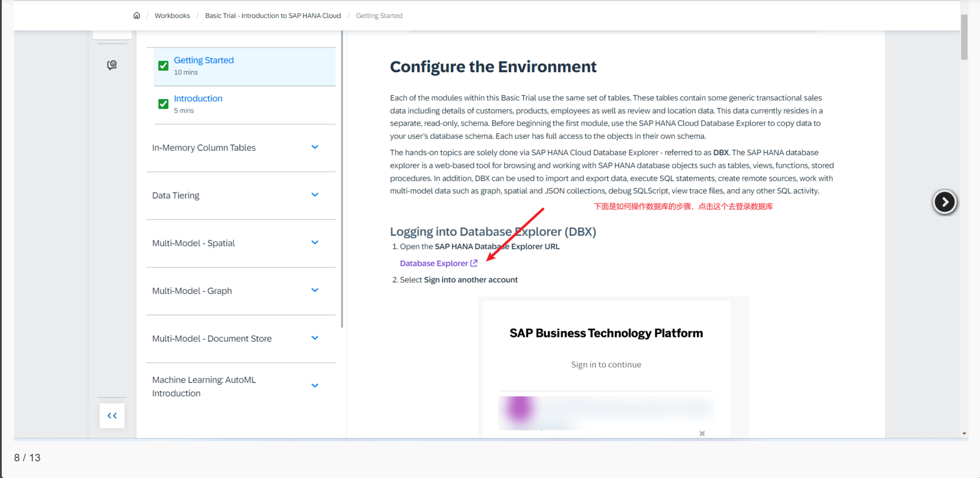Expand the Multi-Model - Graph section

click(x=315, y=290)
